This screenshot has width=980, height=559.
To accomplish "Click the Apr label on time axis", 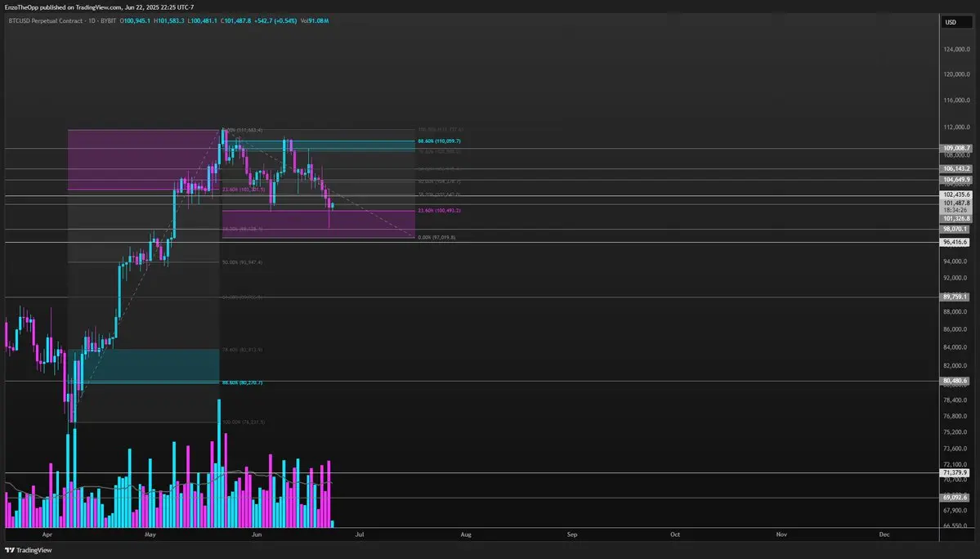I will (47, 534).
